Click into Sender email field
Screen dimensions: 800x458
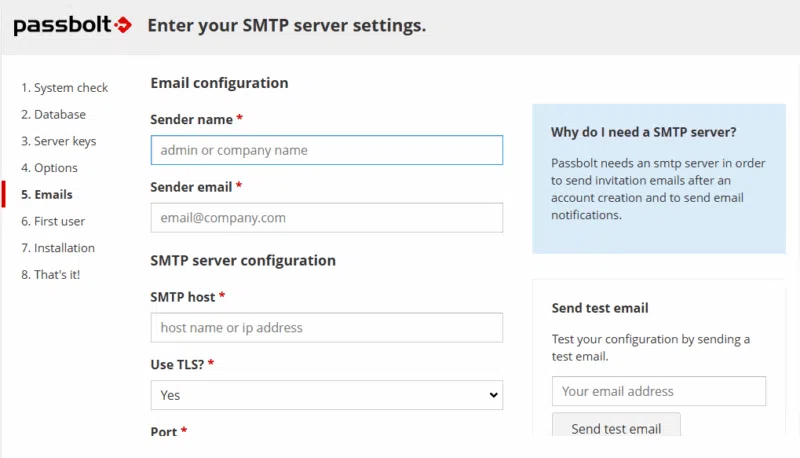(x=326, y=217)
